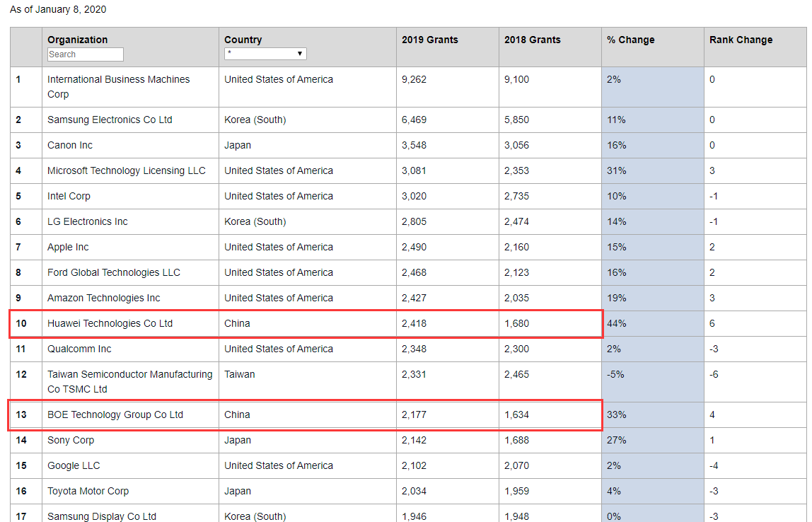
Task: Click the 2019 Grants column header
Action: [x=430, y=40]
